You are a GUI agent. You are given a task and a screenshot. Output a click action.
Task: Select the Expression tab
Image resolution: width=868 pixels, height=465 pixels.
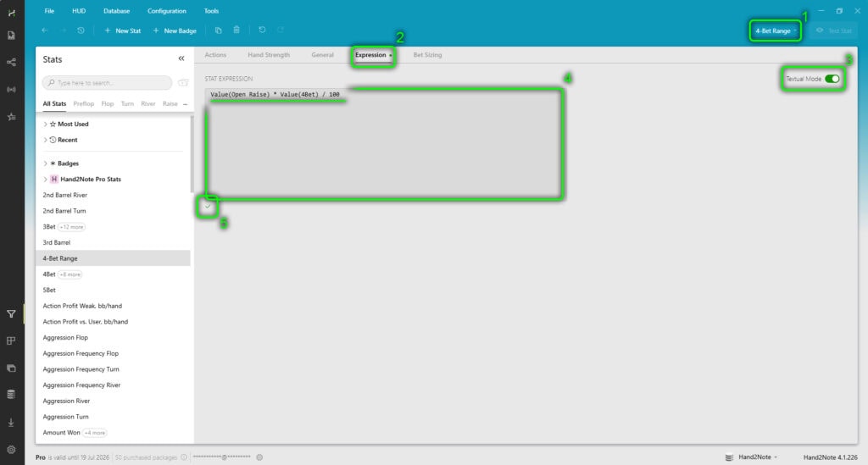click(371, 55)
